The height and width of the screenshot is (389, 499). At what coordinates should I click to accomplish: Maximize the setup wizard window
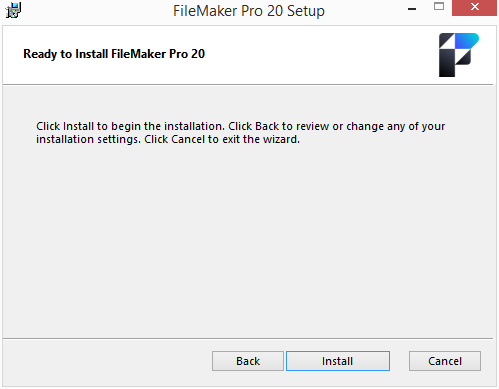[439, 6]
